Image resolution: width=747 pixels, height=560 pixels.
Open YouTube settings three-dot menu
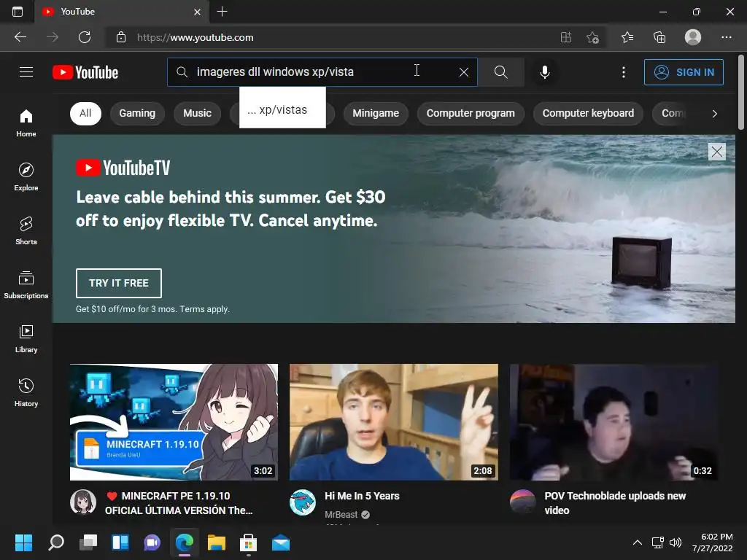point(623,72)
